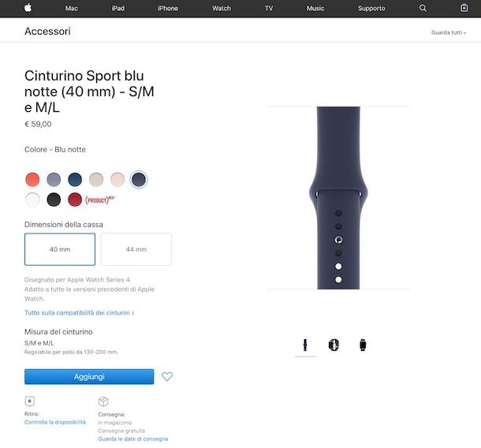The image size is (481, 448).
Task: Choose the black color swatch
Action: point(54,200)
